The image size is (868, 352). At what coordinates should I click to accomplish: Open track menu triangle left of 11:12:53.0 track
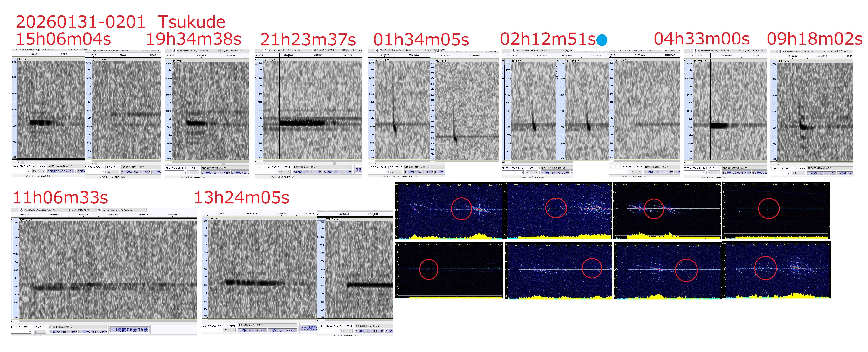tap(503, 60)
